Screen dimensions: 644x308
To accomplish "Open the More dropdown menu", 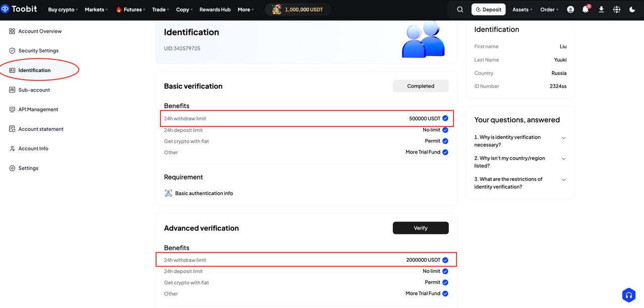I will [246, 10].
